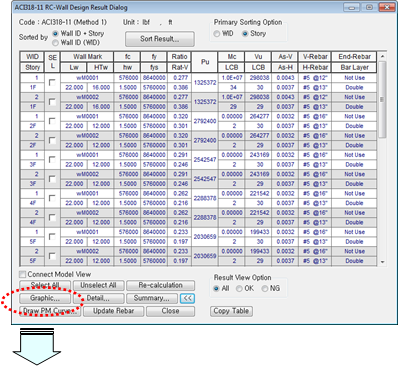Click Pu value 2288378 for wM0002 4F
The height and width of the screenshot is (367, 399).
(x=205, y=217)
